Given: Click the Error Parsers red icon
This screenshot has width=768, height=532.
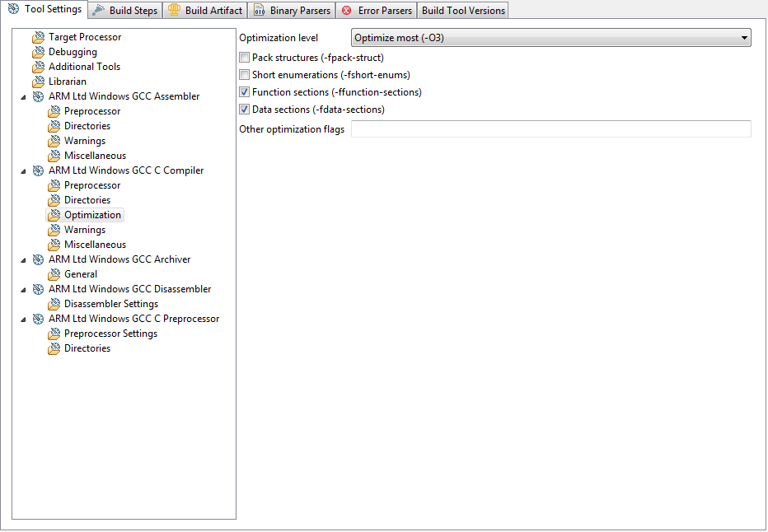Looking at the screenshot, I should tap(346, 10).
